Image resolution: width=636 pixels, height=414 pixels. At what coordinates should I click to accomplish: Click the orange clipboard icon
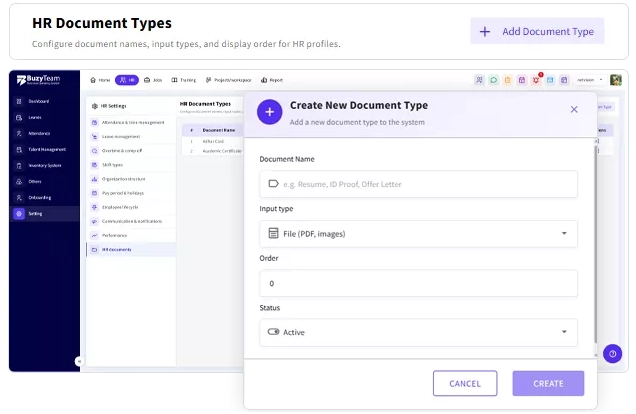click(507, 80)
